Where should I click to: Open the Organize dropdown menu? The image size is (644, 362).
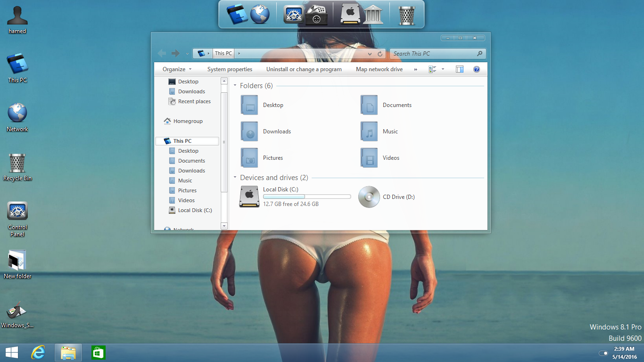click(177, 69)
